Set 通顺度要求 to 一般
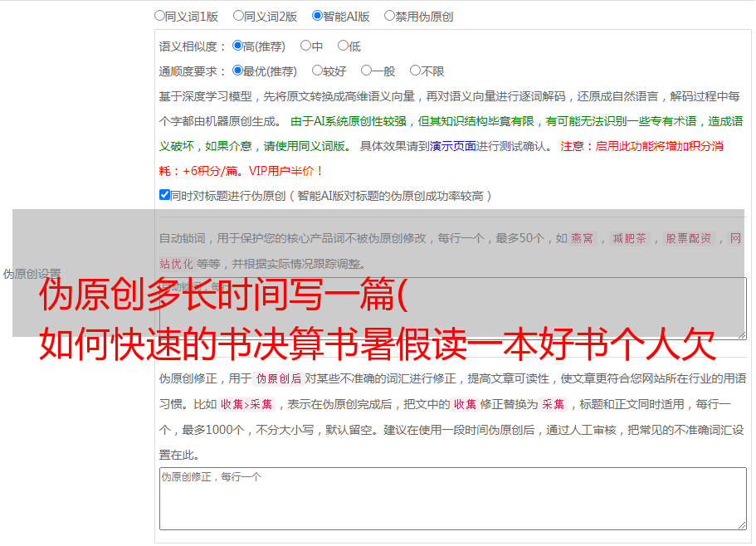 pos(367,71)
